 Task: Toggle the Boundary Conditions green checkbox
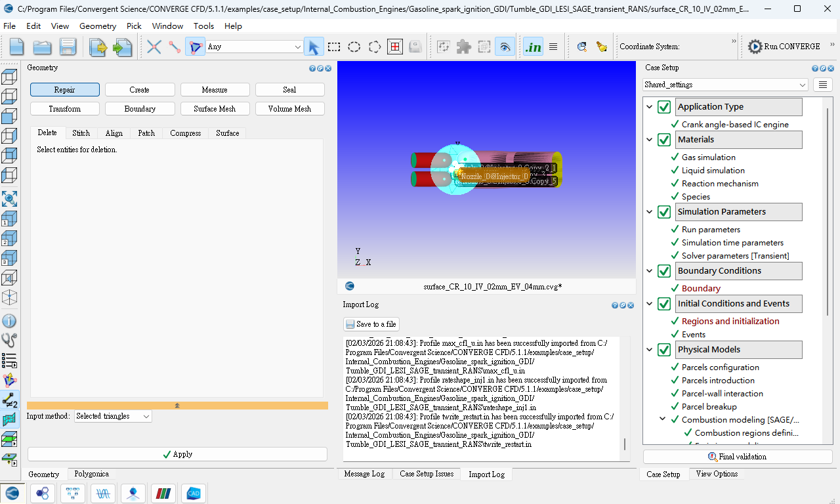(664, 271)
